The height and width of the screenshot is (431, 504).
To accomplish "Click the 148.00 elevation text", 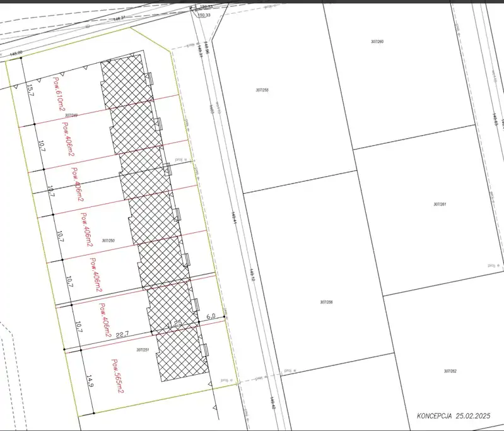I will coord(15,52).
